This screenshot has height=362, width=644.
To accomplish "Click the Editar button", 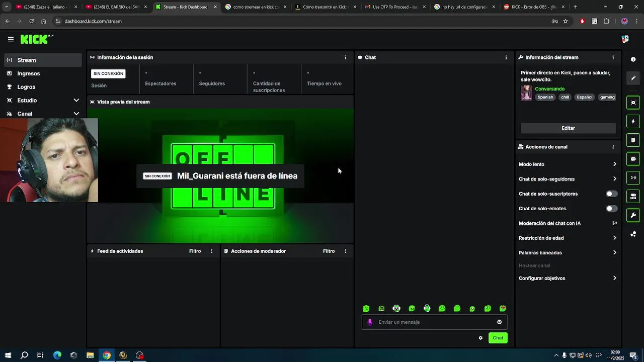I will [x=568, y=128].
